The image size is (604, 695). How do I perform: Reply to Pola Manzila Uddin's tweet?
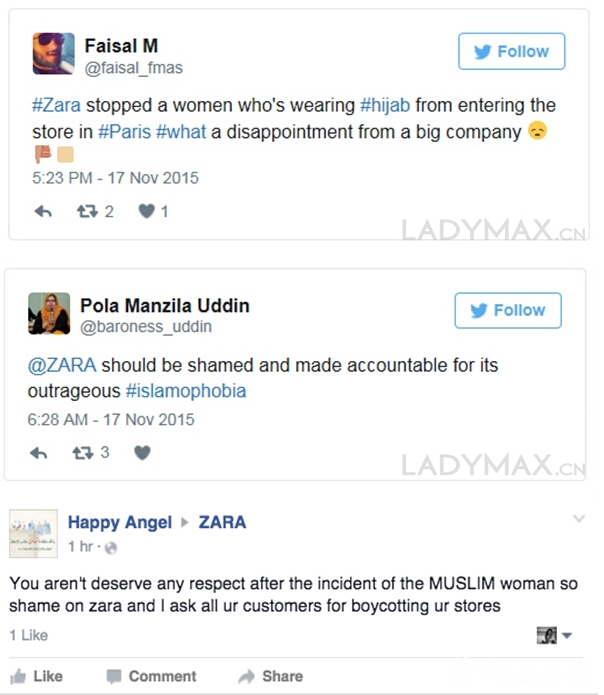pos(39,453)
